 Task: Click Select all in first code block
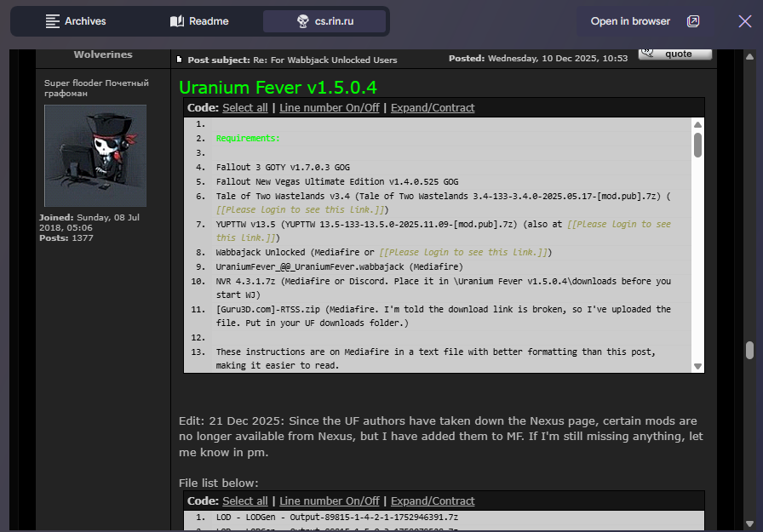pyautogui.click(x=244, y=108)
